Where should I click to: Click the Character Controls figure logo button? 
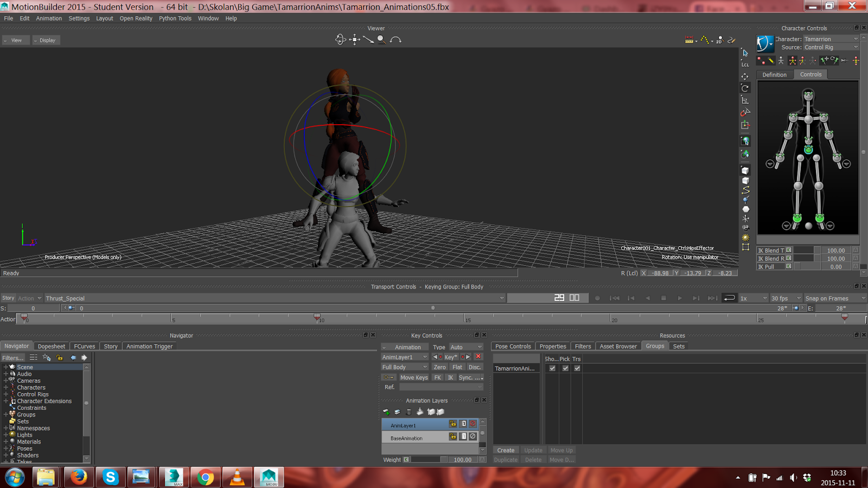pos(765,43)
